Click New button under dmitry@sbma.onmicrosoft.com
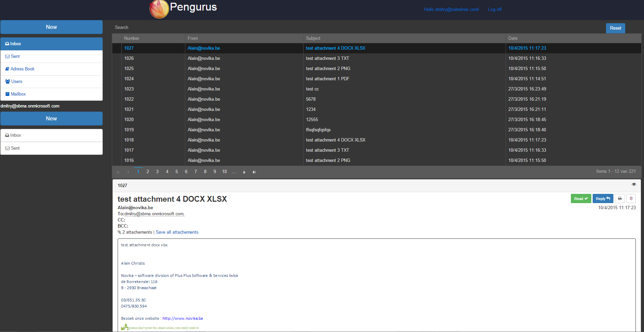The height and width of the screenshot is (332, 644). coord(51,118)
